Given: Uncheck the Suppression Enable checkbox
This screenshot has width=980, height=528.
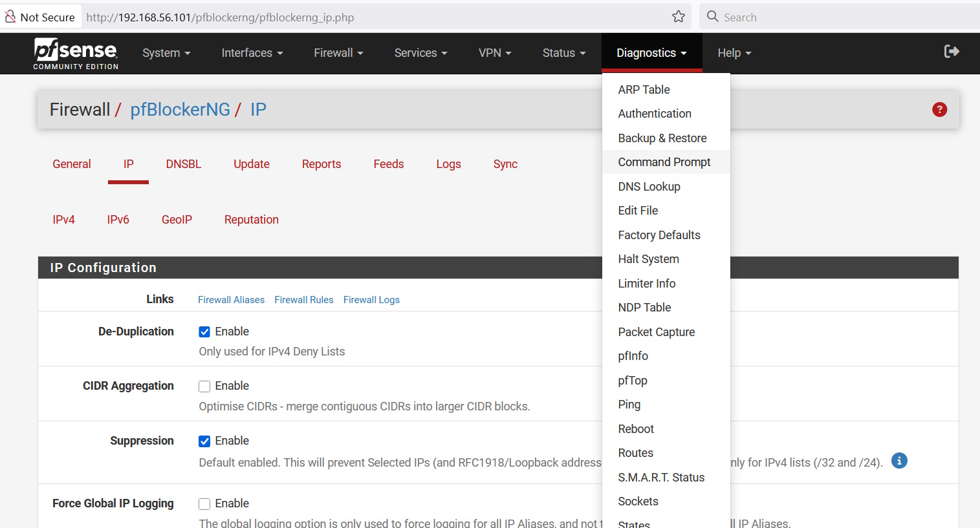Looking at the screenshot, I should [x=204, y=441].
